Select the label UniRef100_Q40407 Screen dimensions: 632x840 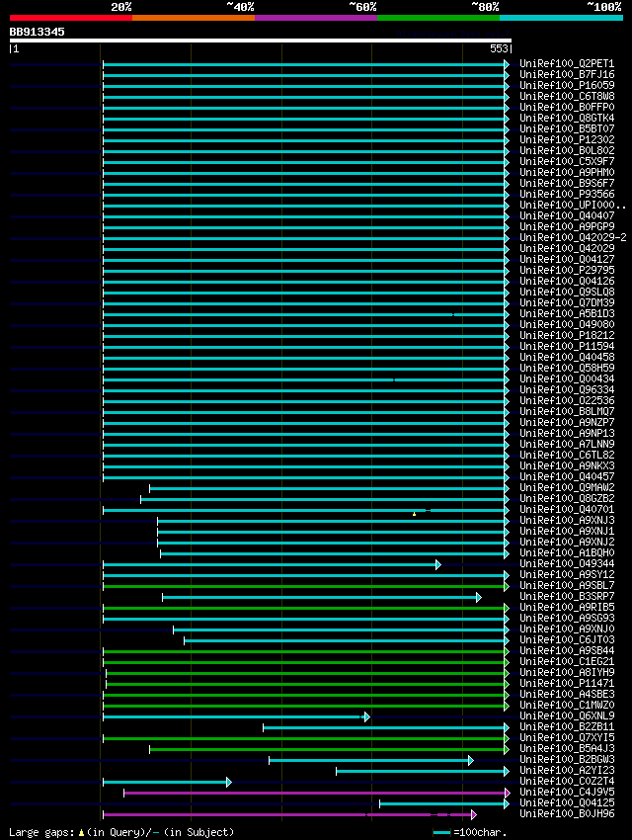click(567, 215)
